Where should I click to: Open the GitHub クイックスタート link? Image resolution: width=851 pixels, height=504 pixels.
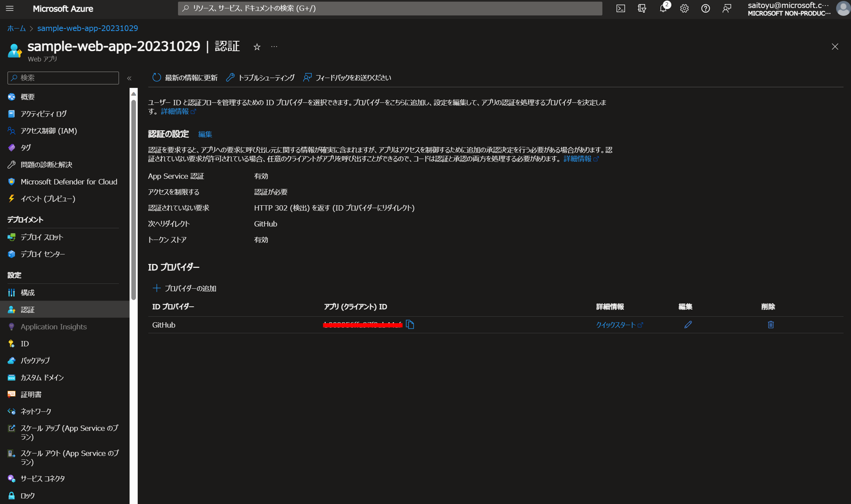click(x=619, y=325)
